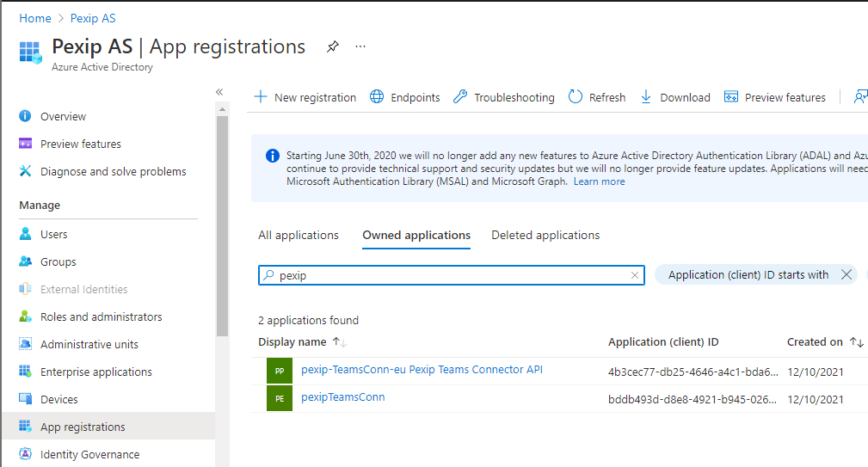The image size is (868, 467).
Task: Click the Overview info icon
Action: (25, 115)
